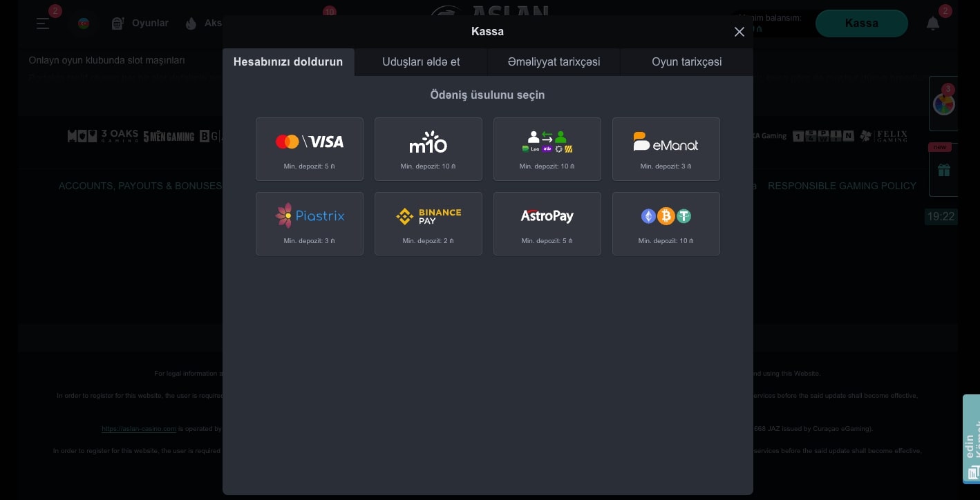Image resolution: width=980 pixels, height=500 pixels.
Task: Click the 5 Men Gaming provider logo
Action: coord(169,136)
